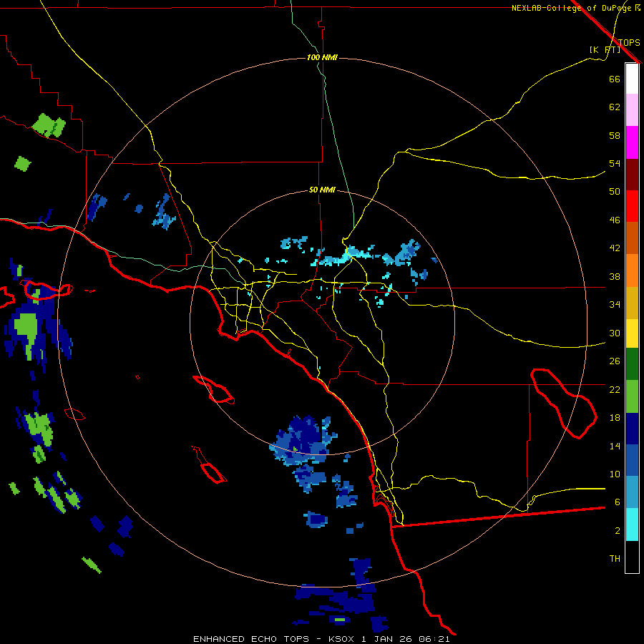Screen dimensions: 644x644
Task: Click the TOPS legend title
Action: pyautogui.click(x=629, y=42)
